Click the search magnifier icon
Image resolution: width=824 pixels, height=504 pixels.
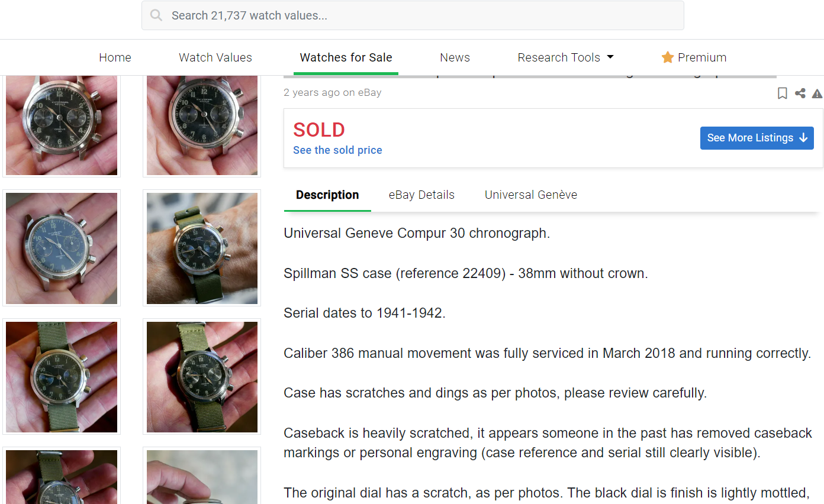pyautogui.click(x=156, y=15)
